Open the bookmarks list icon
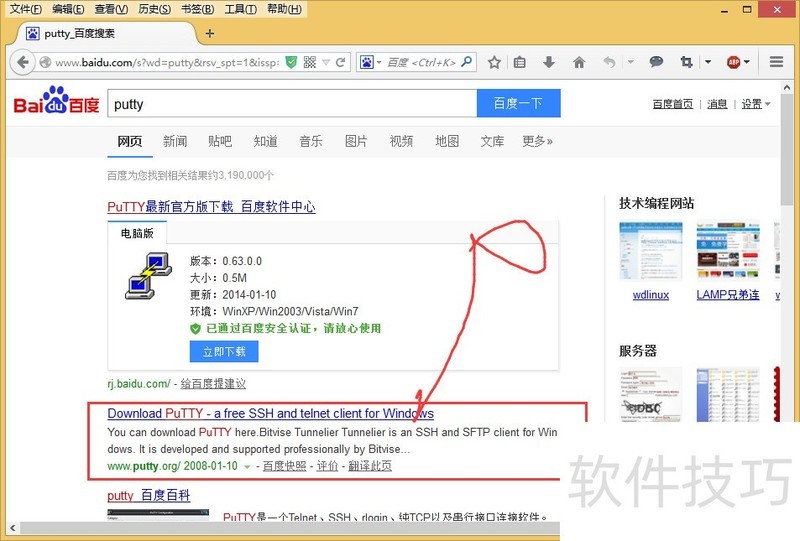800x541 pixels. pyautogui.click(x=519, y=62)
